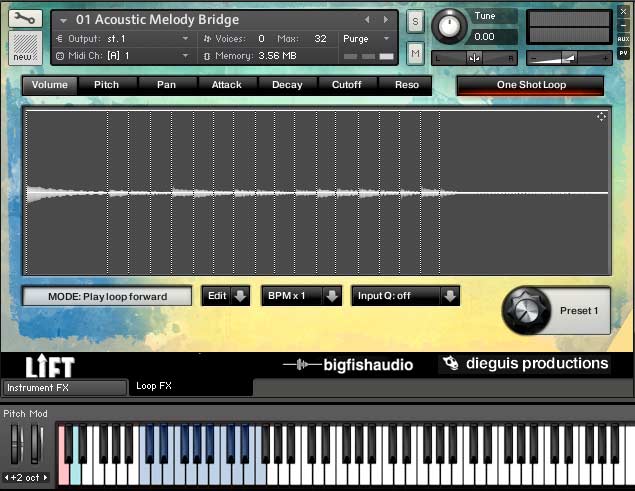Toggle the PV button
This screenshot has height=491, width=635.
click(623, 53)
